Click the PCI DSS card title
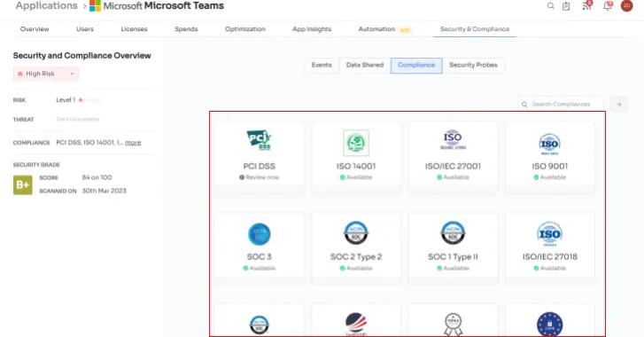644x337 pixels. point(260,166)
